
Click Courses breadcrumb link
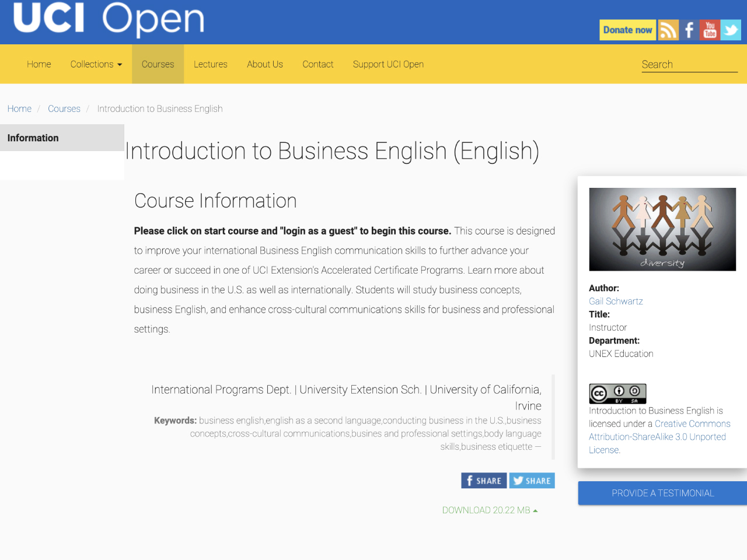coord(64,108)
